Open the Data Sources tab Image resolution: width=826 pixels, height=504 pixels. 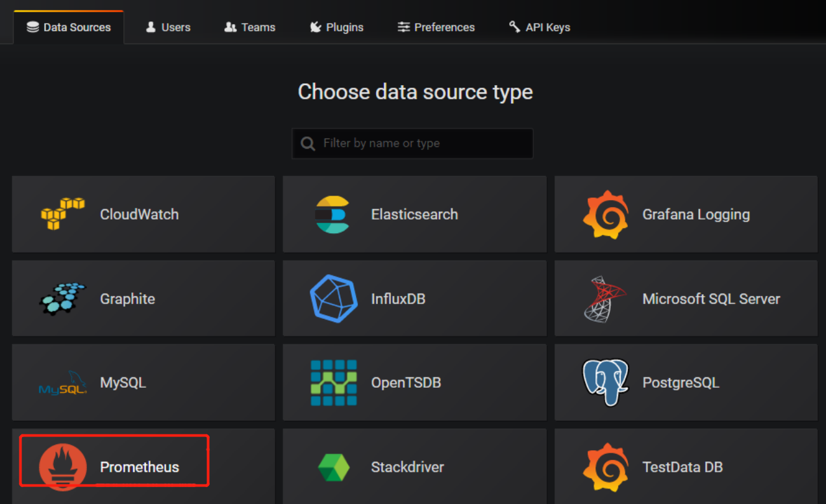pos(68,27)
